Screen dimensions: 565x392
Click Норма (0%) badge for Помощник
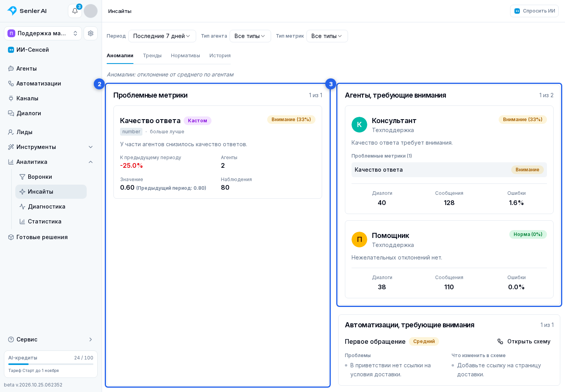click(x=528, y=234)
